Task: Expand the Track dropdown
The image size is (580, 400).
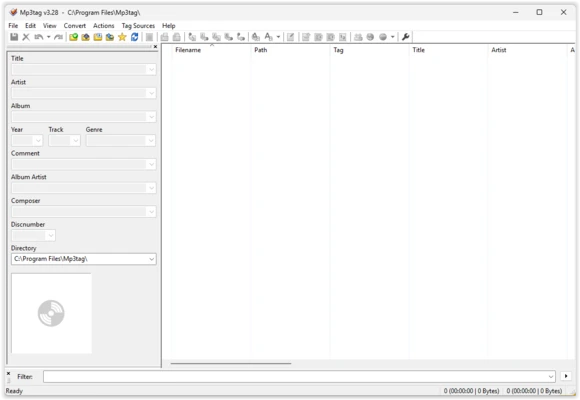Action: pos(75,141)
